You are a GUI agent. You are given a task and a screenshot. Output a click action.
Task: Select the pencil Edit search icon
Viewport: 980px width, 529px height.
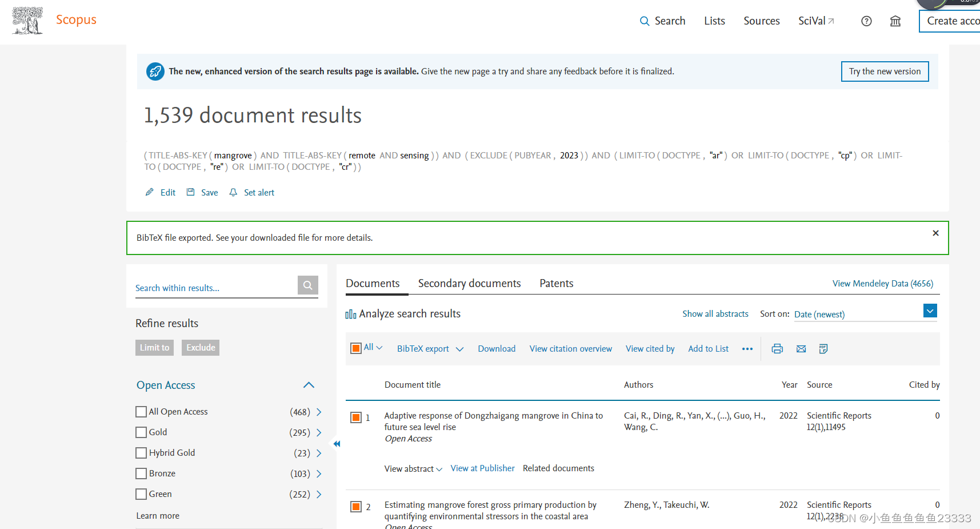149,192
